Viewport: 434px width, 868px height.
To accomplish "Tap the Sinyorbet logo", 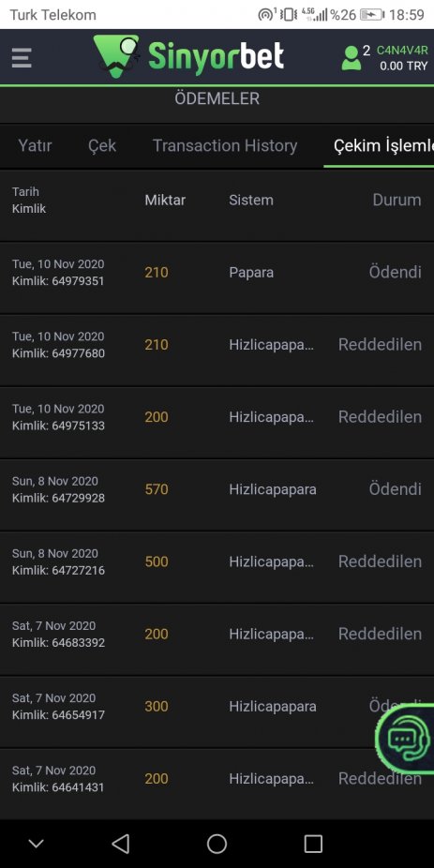I will pos(188,56).
